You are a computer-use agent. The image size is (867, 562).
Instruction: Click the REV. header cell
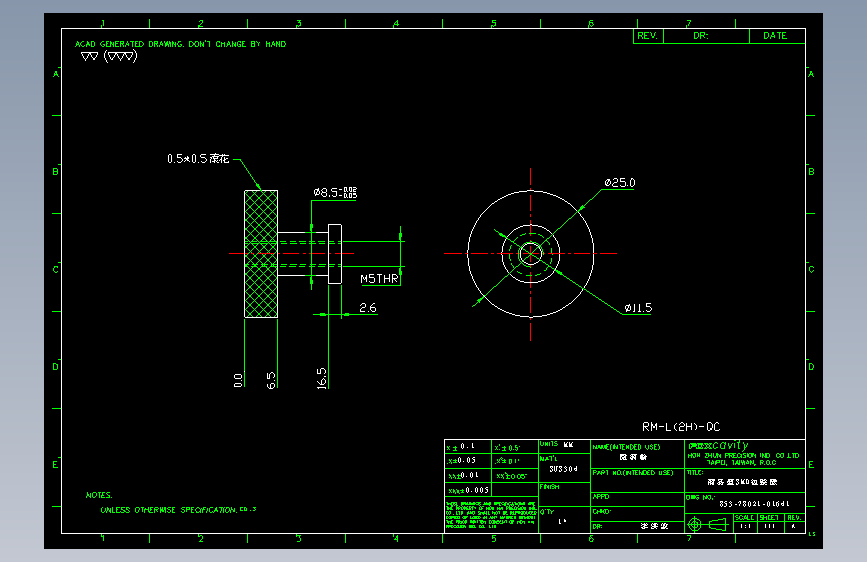click(x=648, y=36)
